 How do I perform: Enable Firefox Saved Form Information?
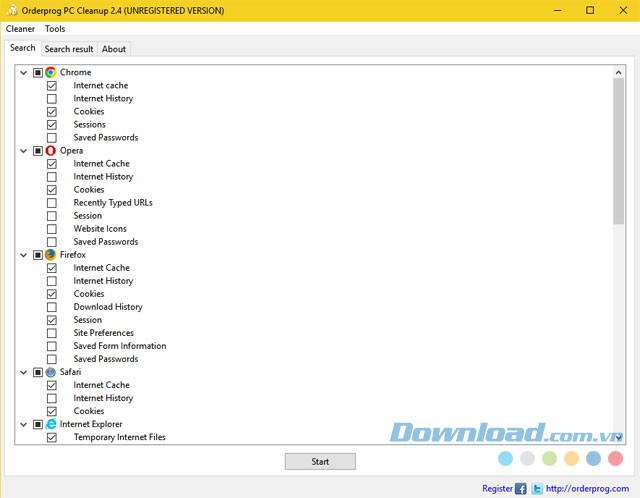point(52,346)
